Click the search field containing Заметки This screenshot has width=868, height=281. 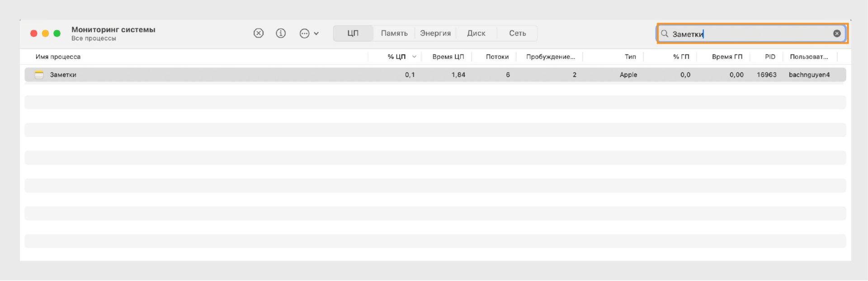click(751, 33)
